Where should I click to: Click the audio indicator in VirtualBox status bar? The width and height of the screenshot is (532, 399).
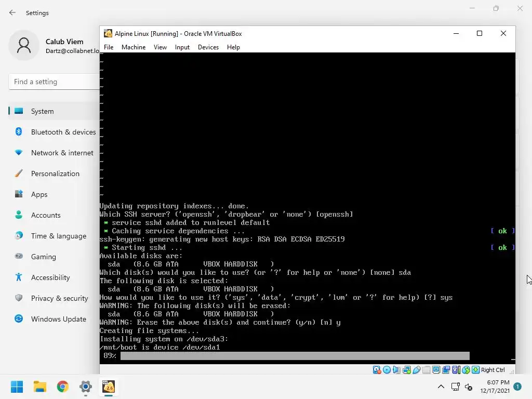coord(396,370)
